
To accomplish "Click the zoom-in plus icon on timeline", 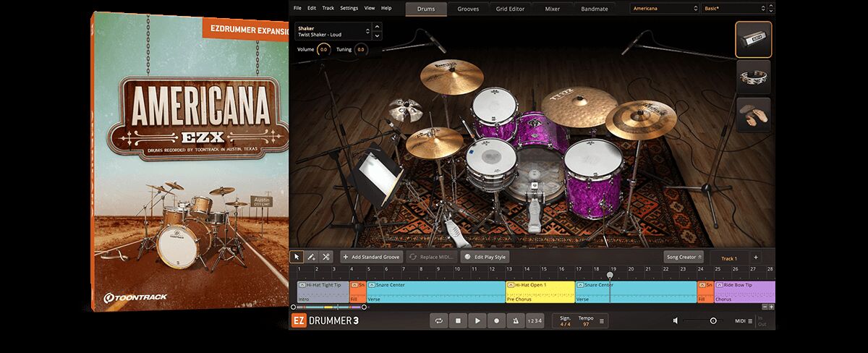I will pyautogui.click(x=772, y=307).
